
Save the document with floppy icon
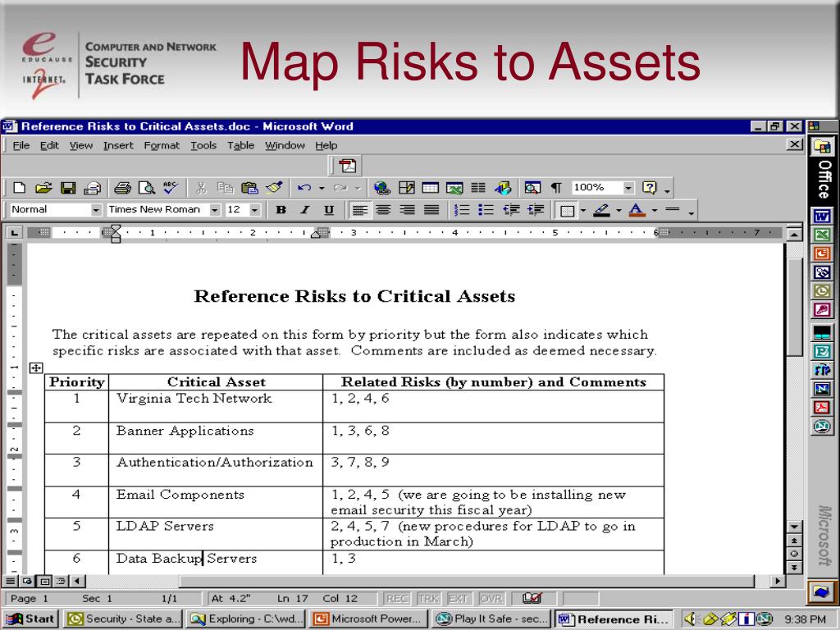pyautogui.click(x=68, y=188)
